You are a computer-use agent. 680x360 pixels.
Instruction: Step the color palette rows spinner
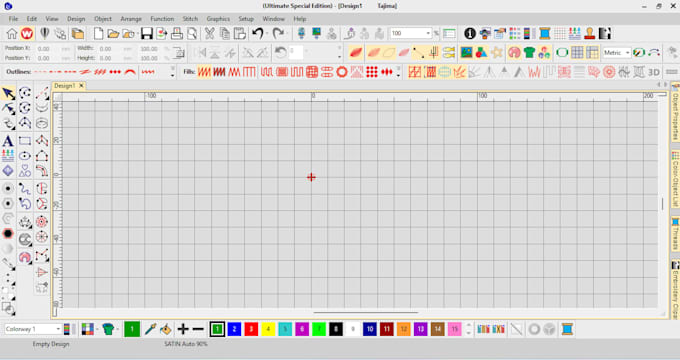(x=468, y=329)
